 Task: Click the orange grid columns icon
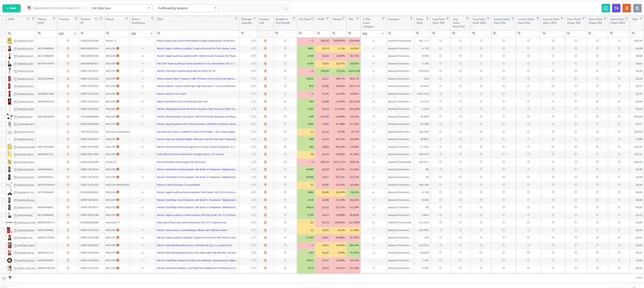click(x=627, y=8)
